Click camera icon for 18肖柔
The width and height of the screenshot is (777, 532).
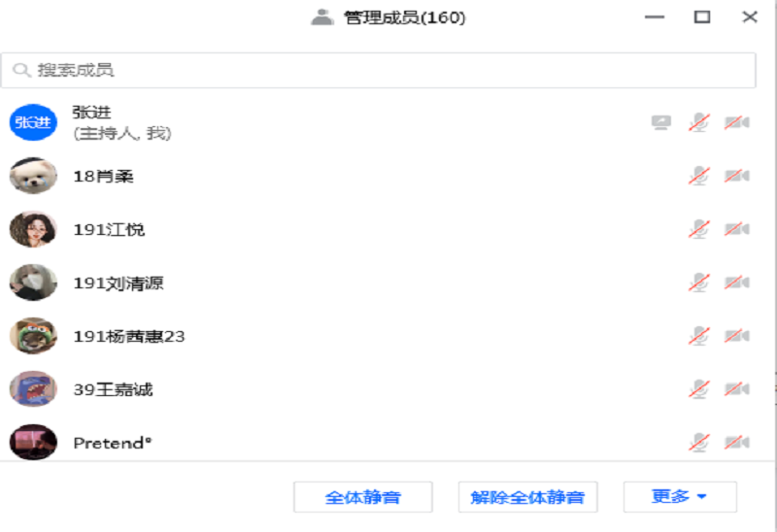[737, 176]
